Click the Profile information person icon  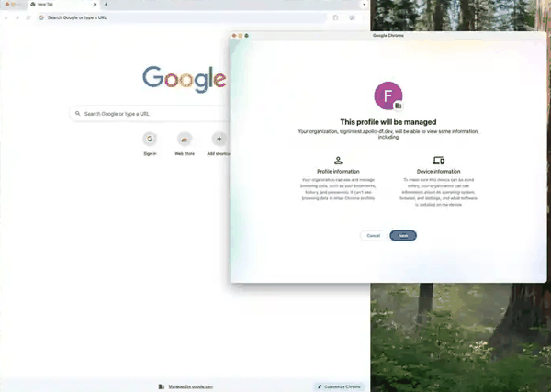click(338, 161)
